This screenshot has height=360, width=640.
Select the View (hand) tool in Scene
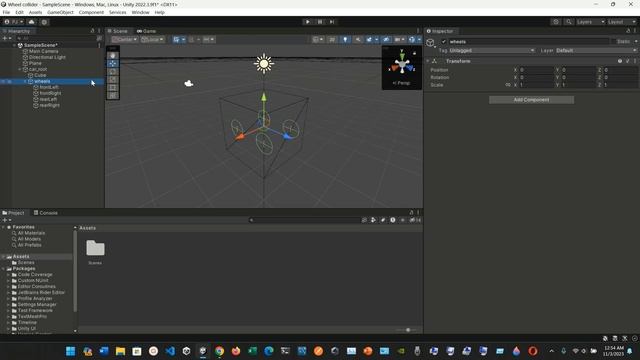point(113,56)
